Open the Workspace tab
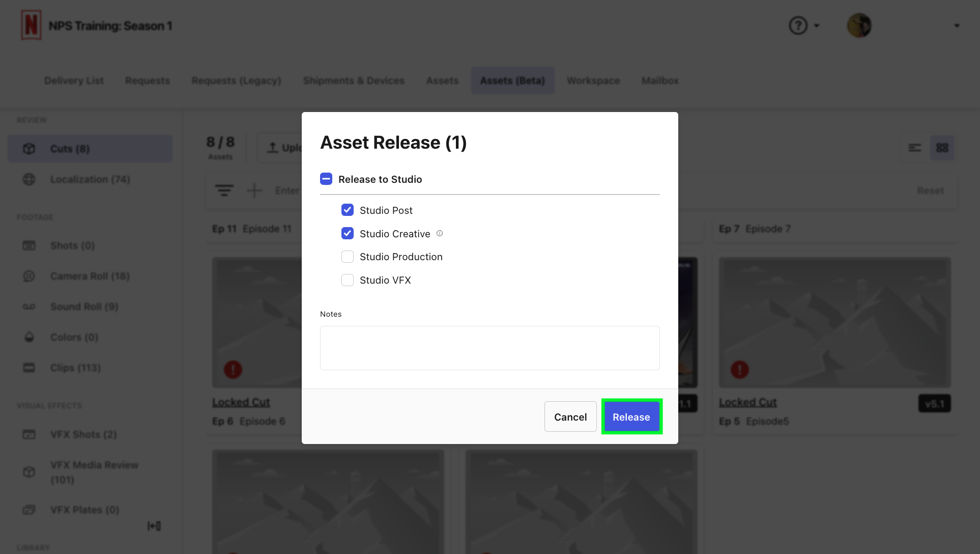Screen dimensions: 980x554 click(x=593, y=80)
